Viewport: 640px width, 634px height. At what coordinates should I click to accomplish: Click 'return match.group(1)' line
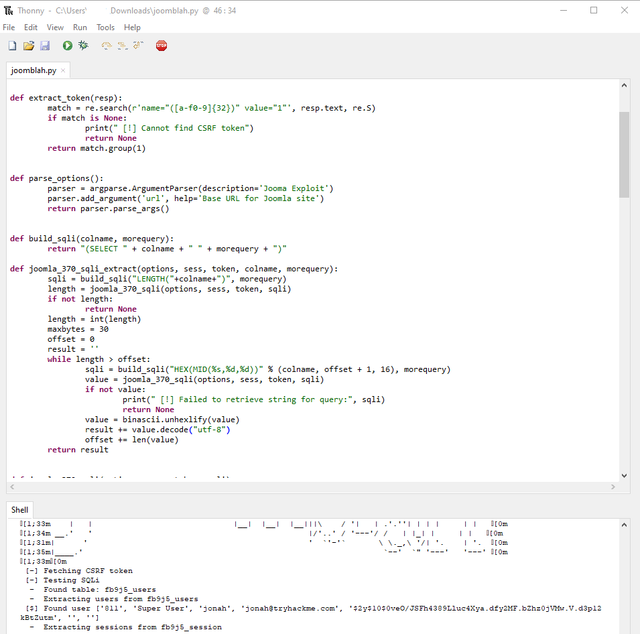tap(96, 148)
